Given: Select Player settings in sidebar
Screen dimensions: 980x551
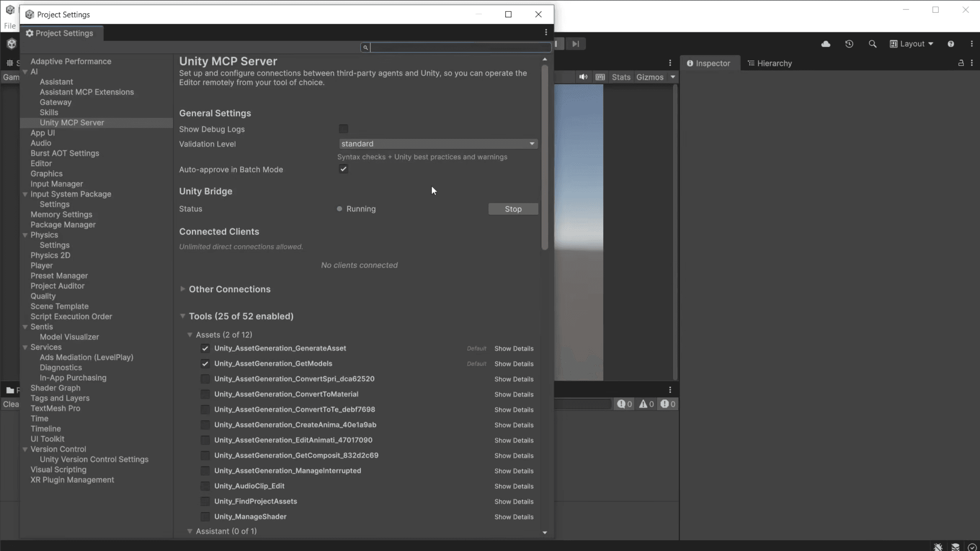Looking at the screenshot, I should tap(42, 266).
